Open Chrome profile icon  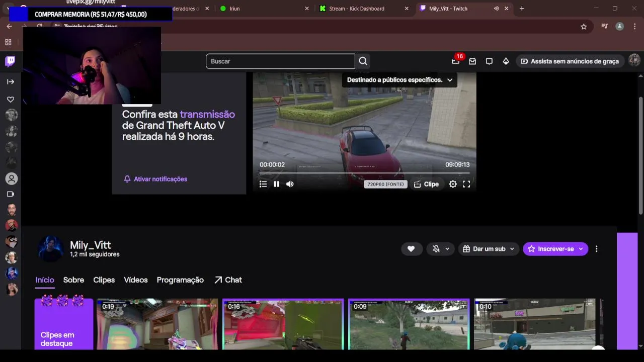click(619, 27)
